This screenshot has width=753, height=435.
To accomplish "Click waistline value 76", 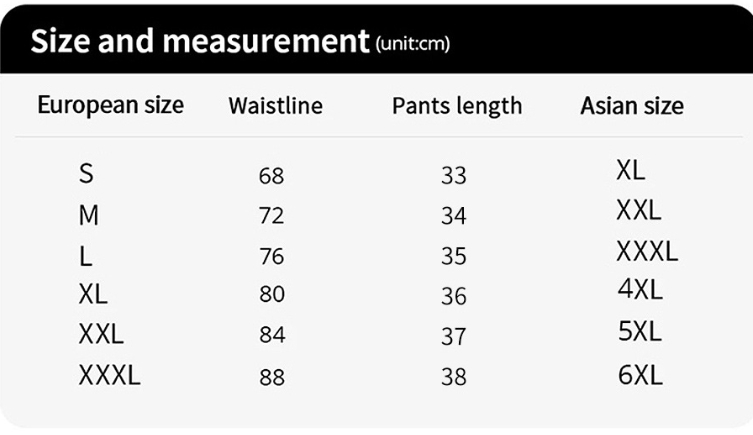I will coord(271,256).
